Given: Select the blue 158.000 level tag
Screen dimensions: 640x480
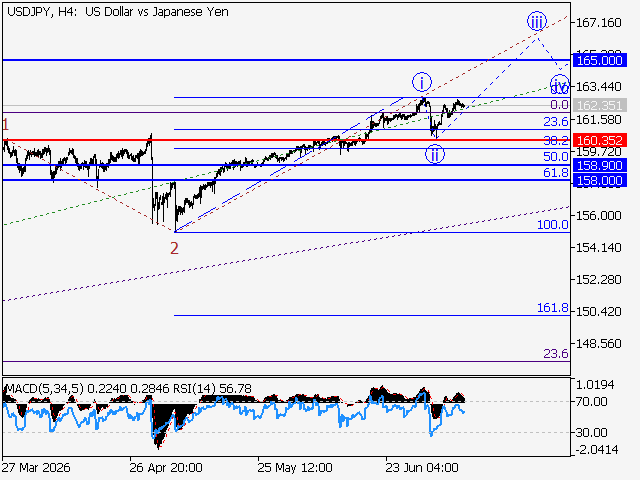Looking at the screenshot, I should click(x=600, y=180).
